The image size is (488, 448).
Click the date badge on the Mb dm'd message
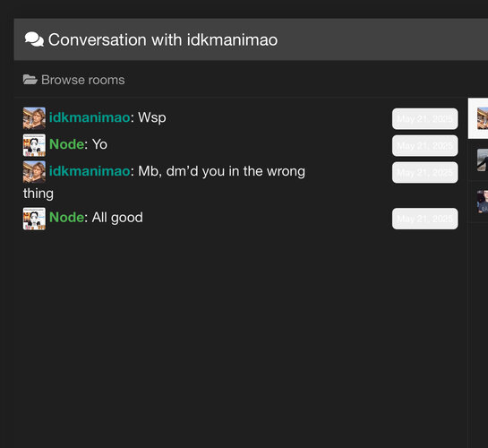point(424,172)
